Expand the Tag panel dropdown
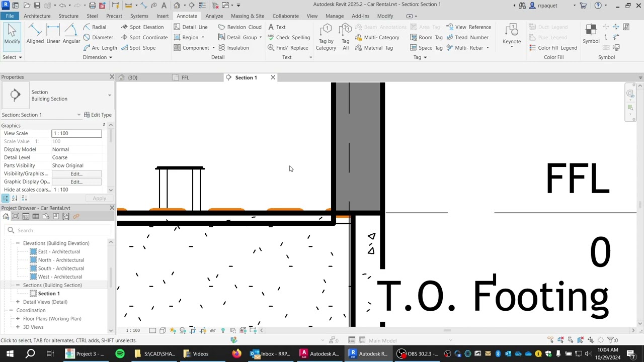Screen dimensions: 644x362 pos(420,57)
